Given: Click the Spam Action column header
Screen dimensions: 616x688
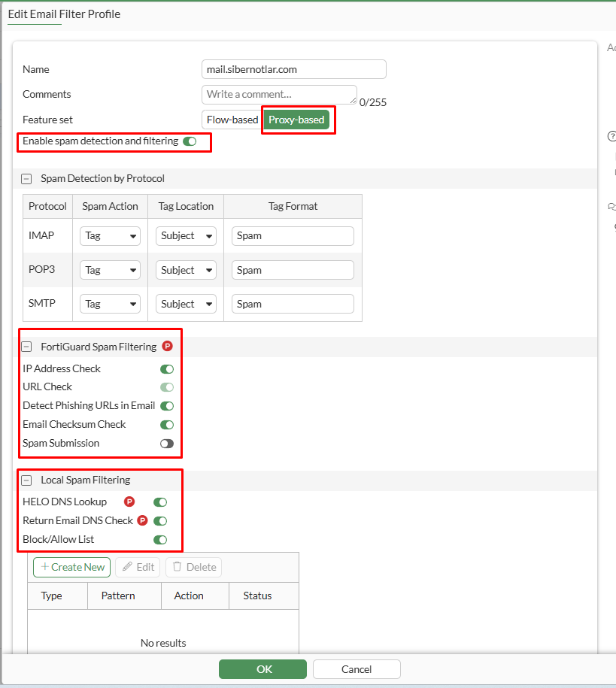Looking at the screenshot, I should pyautogui.click(x=111, y=206).
